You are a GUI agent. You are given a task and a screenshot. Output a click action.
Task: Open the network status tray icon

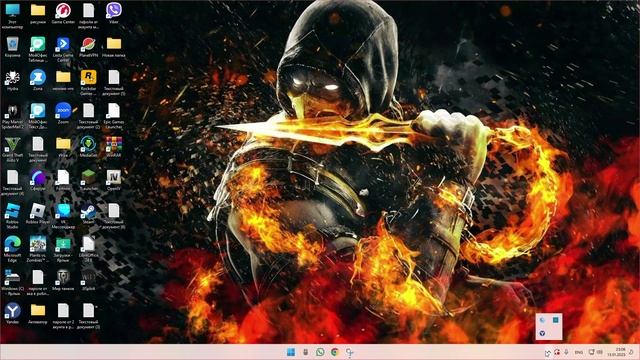point(591,352)
